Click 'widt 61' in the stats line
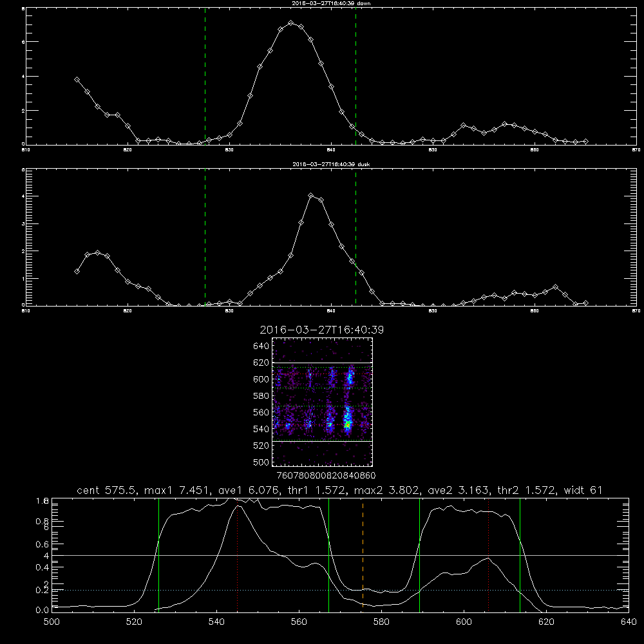 click(x=583, y=490)
